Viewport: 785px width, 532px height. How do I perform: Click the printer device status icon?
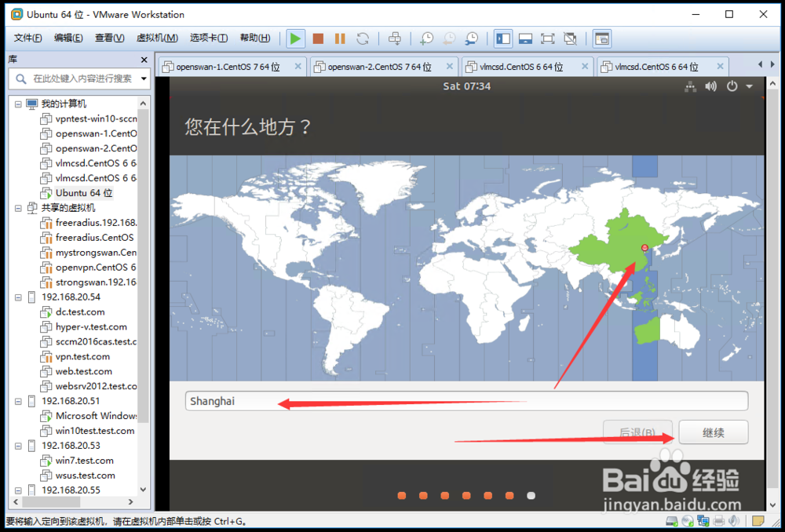[719, 521]
